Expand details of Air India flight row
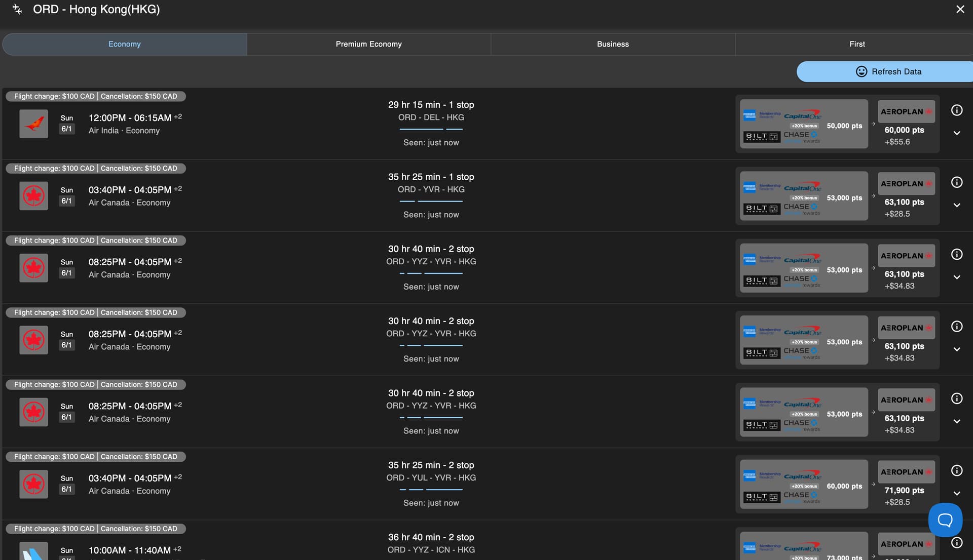This screenshot has width=973, height=560. point(956,133)
